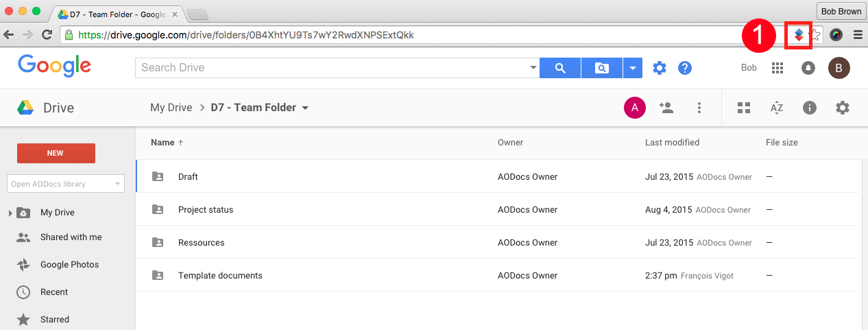
Task: Click the AODocs extension icon in toolbar
Action: point(799,35)
